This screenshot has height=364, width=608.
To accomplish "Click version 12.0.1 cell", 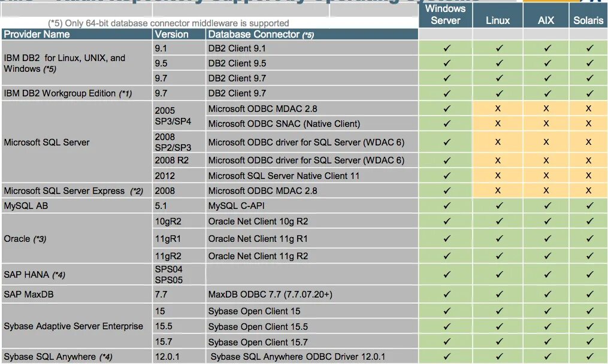I will point(179,357).
